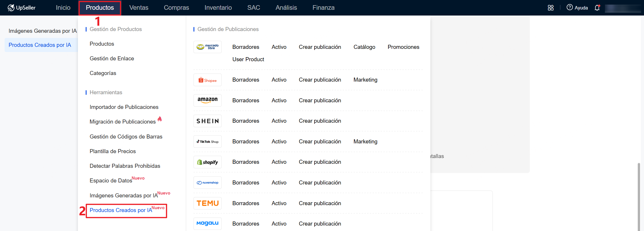This screenshot has width=644, height=231.
Task: Open Mercado Libre Activo listings
Action: [279, 47]
